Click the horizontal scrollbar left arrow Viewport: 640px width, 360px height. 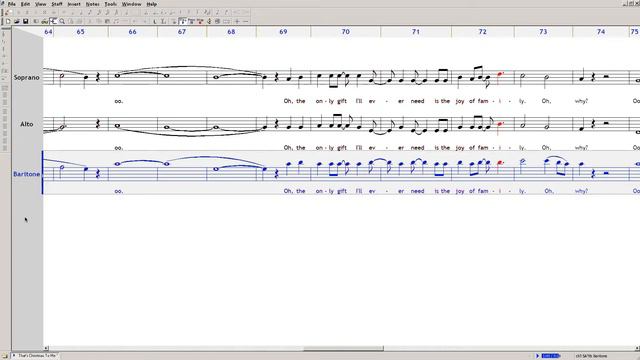point(46,349)
